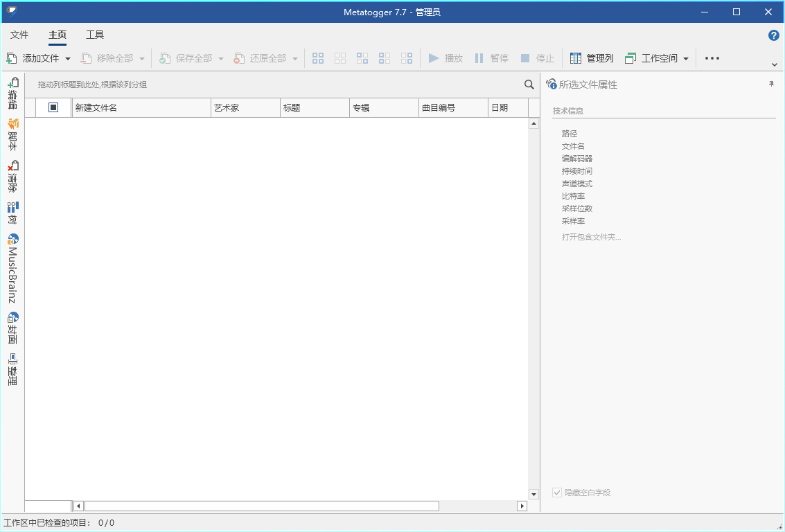Click the three-dots more options button
The height and width of the screenshot is (532, 785).
pos(712,58)
